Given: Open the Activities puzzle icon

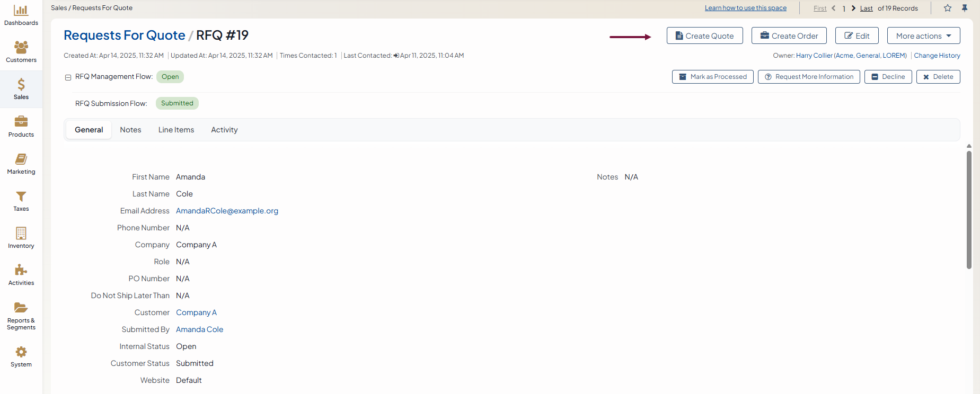Looking at the screenshot, I should tap(21, 271).
